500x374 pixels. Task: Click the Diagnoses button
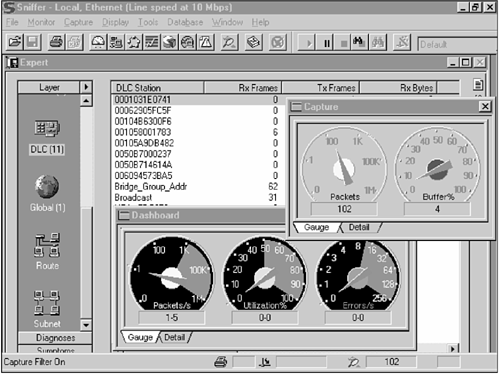pos(55,338)
